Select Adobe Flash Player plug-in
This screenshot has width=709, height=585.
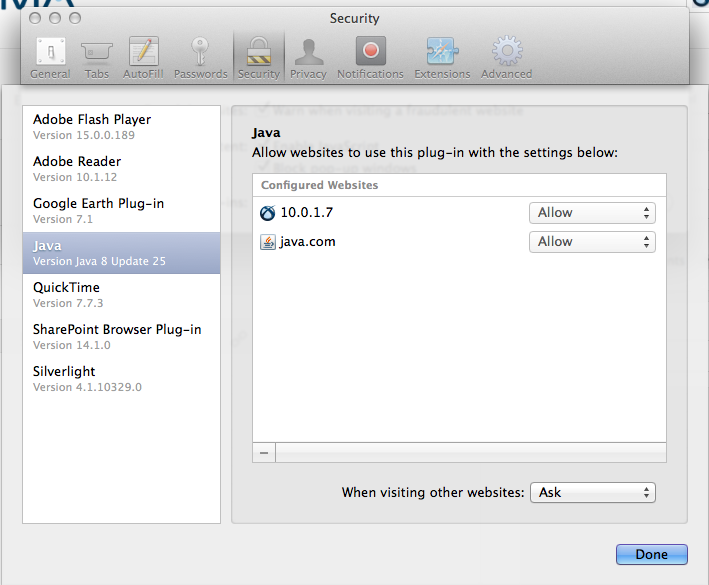point(121,127)
